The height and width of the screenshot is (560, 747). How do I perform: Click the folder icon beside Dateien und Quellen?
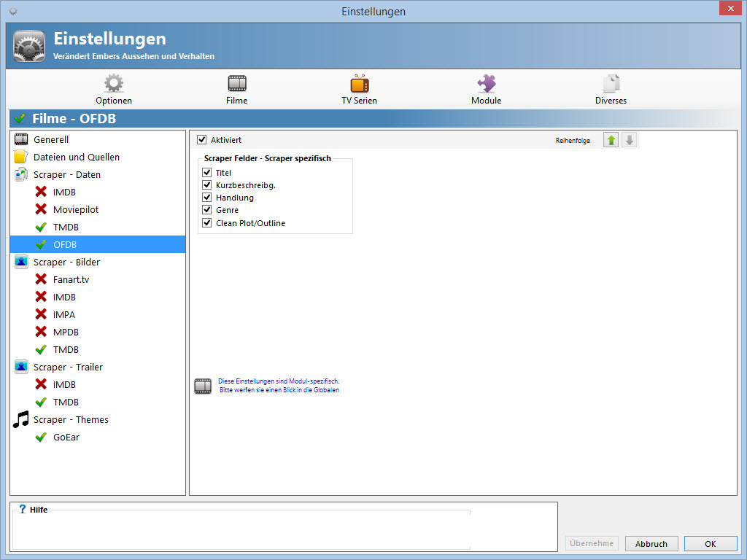click(x=21, y=157)
